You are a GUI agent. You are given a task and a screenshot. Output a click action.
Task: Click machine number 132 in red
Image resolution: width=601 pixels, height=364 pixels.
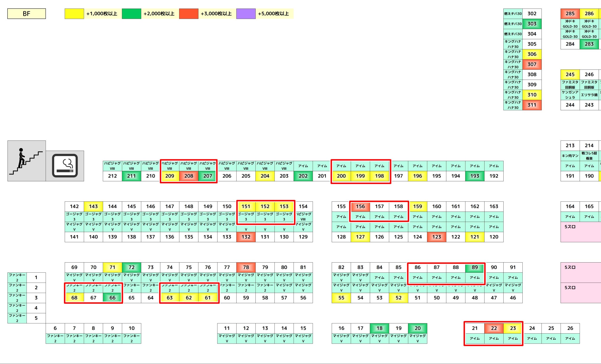[x=246, y=237]
